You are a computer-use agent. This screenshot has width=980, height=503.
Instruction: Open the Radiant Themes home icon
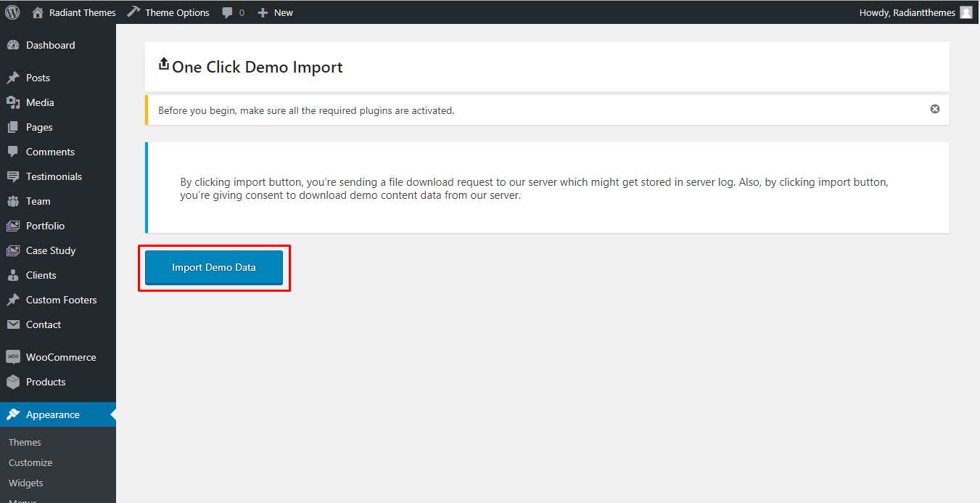[38, 12]
